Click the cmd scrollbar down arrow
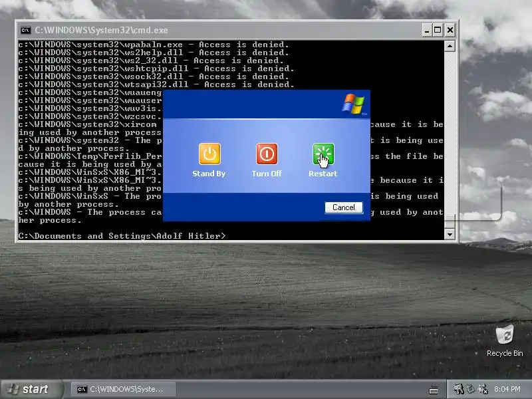Image resolution: width=532 pixels, height=399 pixels. (450, 235)
